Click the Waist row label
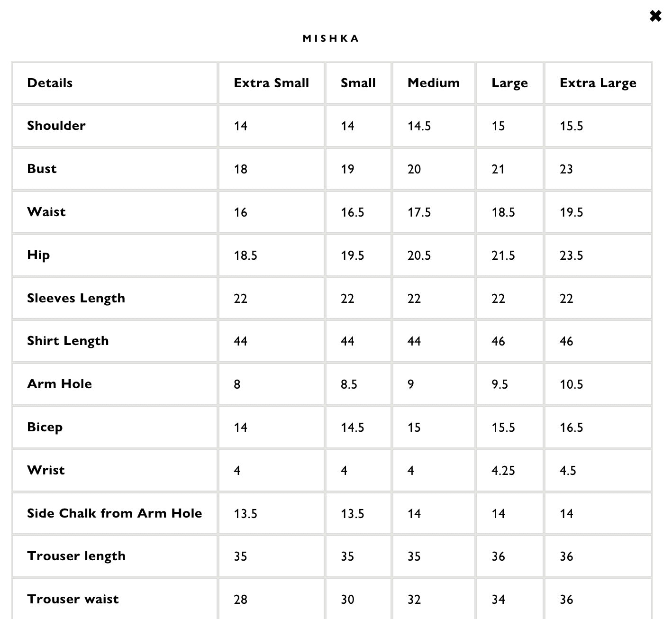This screenshot has height=619, width=672. [46, 212]
